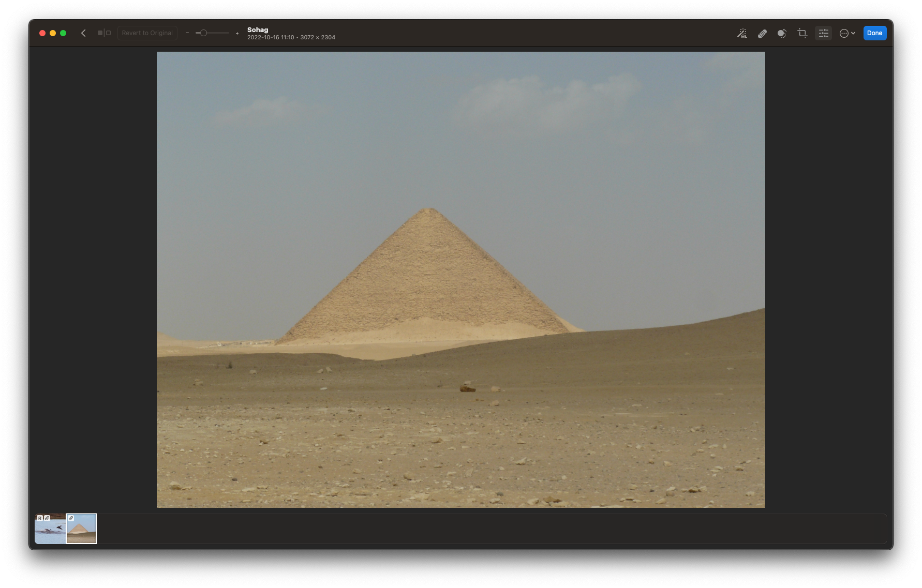922x588 pixels.
Task: Select the bird photo thumbnail
Action: pyautogui.click(x=50, y=529)
